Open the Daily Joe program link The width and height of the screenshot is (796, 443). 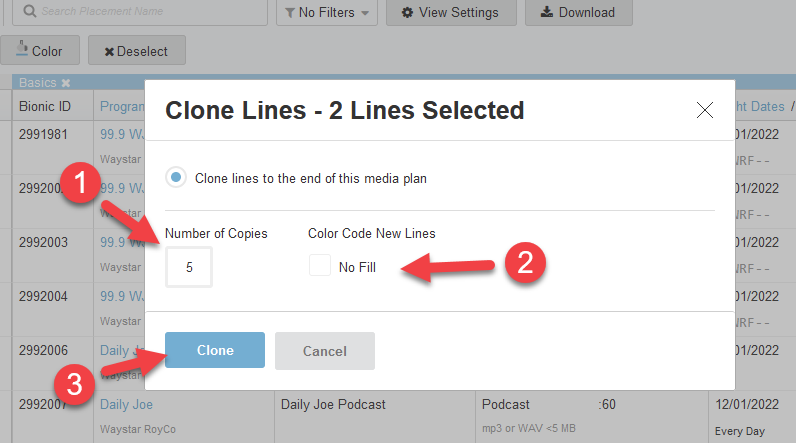126,404
